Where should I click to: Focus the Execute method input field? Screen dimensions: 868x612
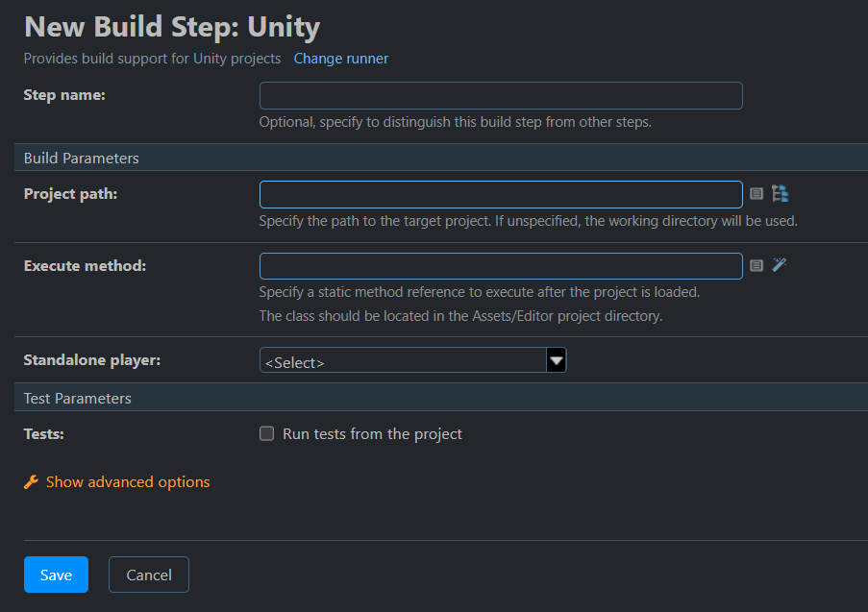pos(501,266)
